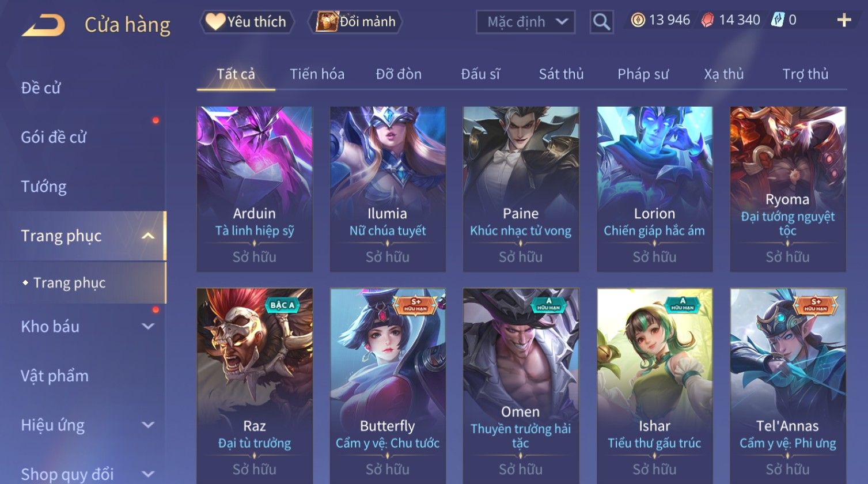Open the Mặc định sort dropdown
The width and height of the screenshot is (868, 484).
pyautogui.click(x=525, y=22)
